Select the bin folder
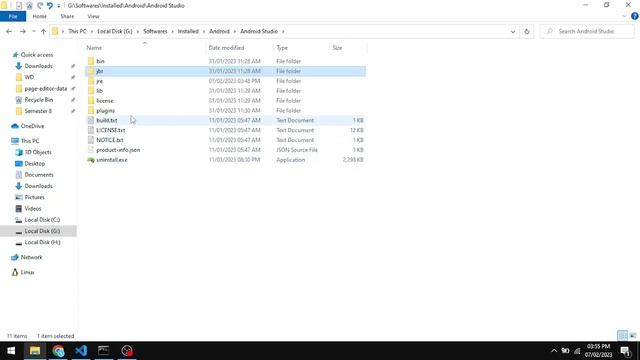Screen dimensions: 640x360 225,61
